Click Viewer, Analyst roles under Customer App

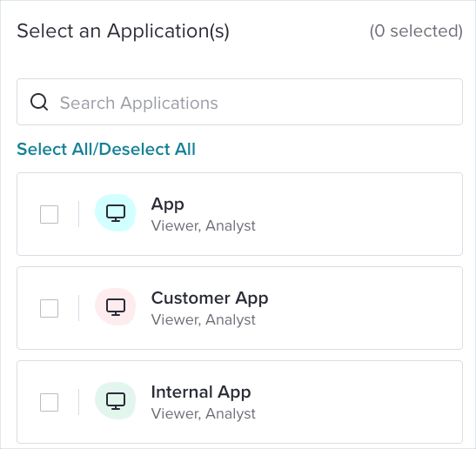click(204, 319)
